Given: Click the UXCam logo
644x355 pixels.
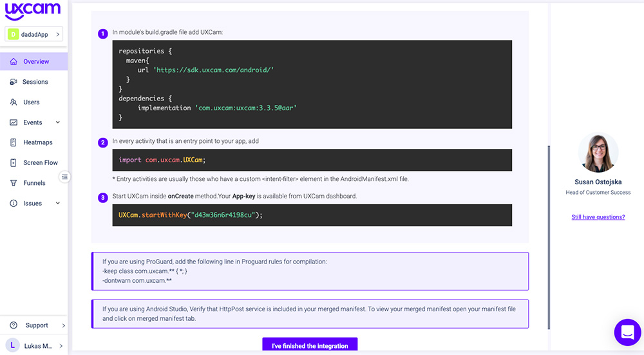Looking at the screenshot, I should point(32,11).
